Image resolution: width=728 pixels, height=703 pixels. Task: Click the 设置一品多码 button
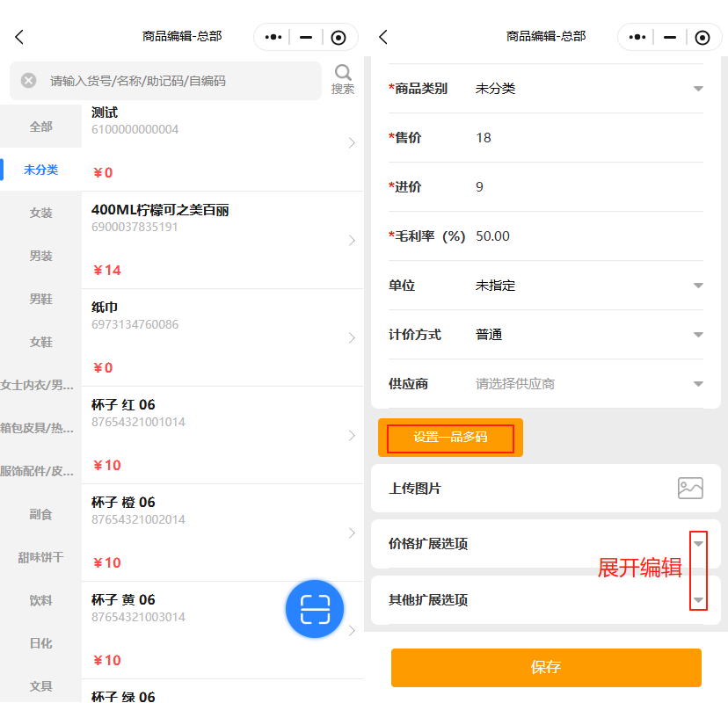click(450, 437)
